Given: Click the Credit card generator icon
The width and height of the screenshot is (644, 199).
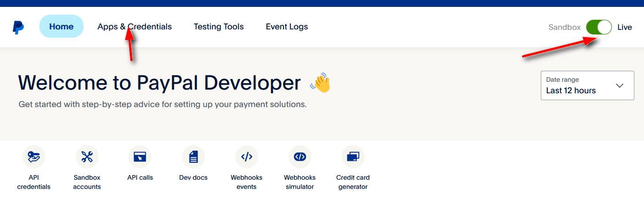Looking at the screenshot, I should point(353,157).
